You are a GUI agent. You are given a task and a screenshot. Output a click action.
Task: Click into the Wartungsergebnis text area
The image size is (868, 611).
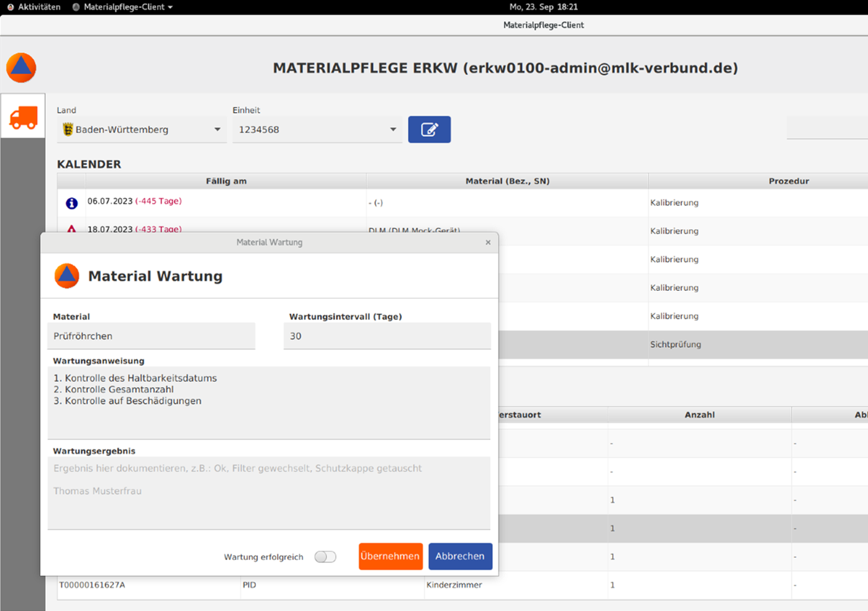269,493
